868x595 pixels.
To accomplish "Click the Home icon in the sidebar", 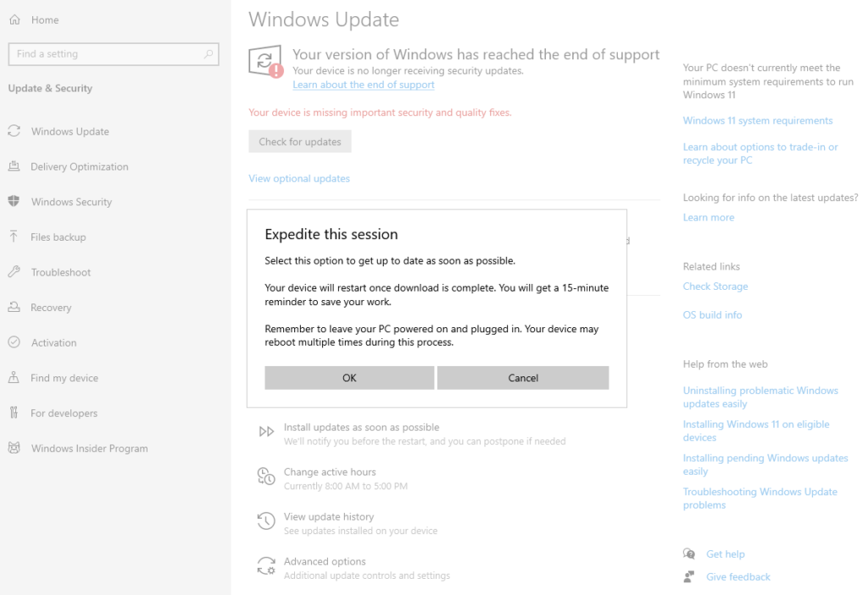I will tap(14, 19).
